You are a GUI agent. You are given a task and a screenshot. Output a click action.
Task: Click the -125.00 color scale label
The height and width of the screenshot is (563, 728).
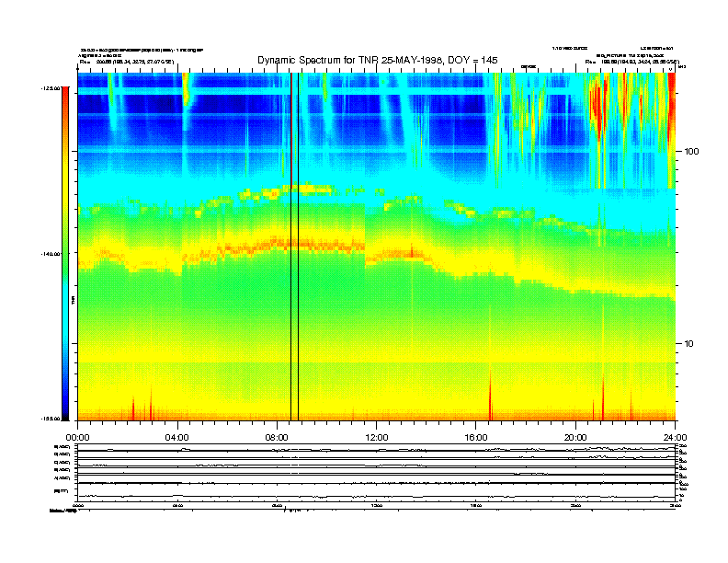coord(51,88)
